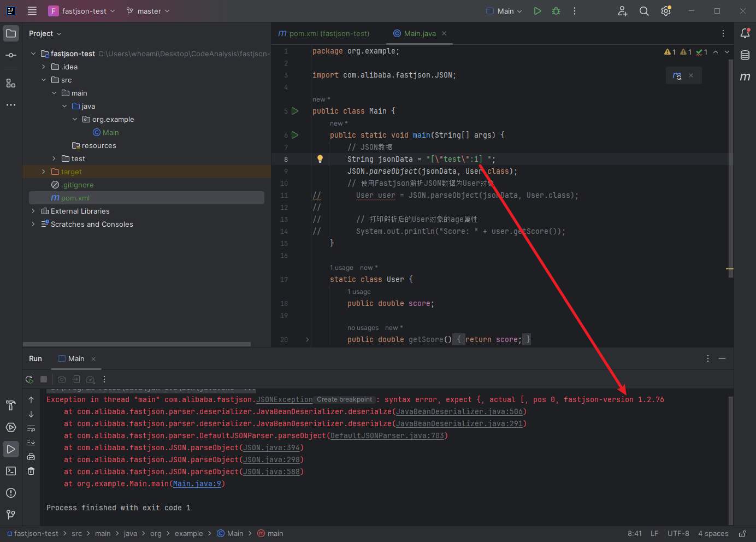Open the Services tool window
Screen dimensions: 756x542
pos(11,427)
